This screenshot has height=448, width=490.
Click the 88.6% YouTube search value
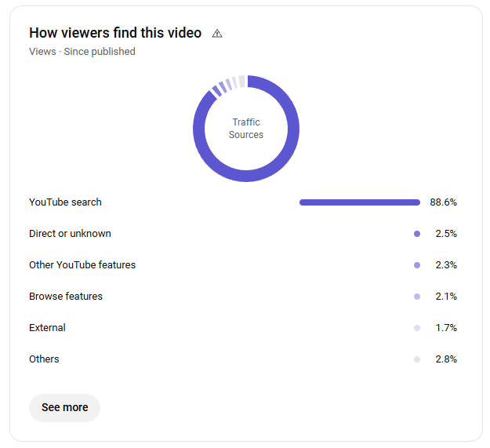pyautogui.click(x=443, y=202)
